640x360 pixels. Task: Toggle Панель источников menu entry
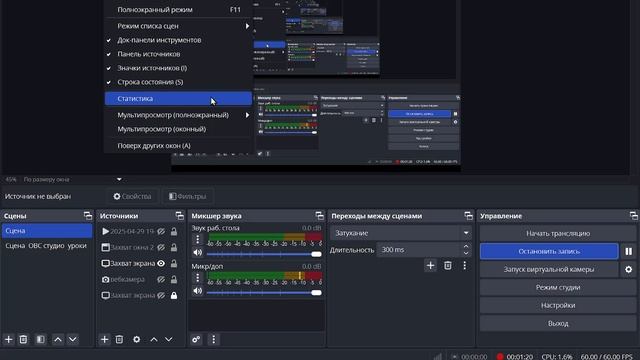click(x=178, y=54)
